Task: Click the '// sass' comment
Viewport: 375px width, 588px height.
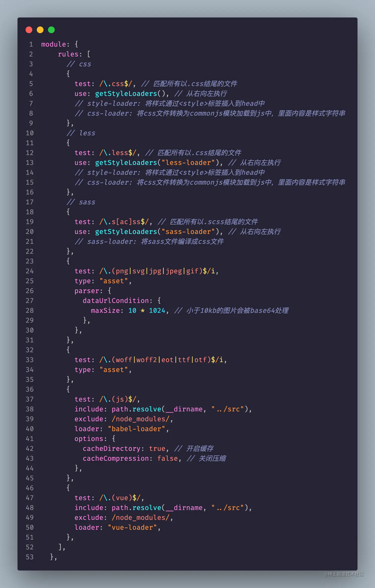Action: (x=81, y=202)
